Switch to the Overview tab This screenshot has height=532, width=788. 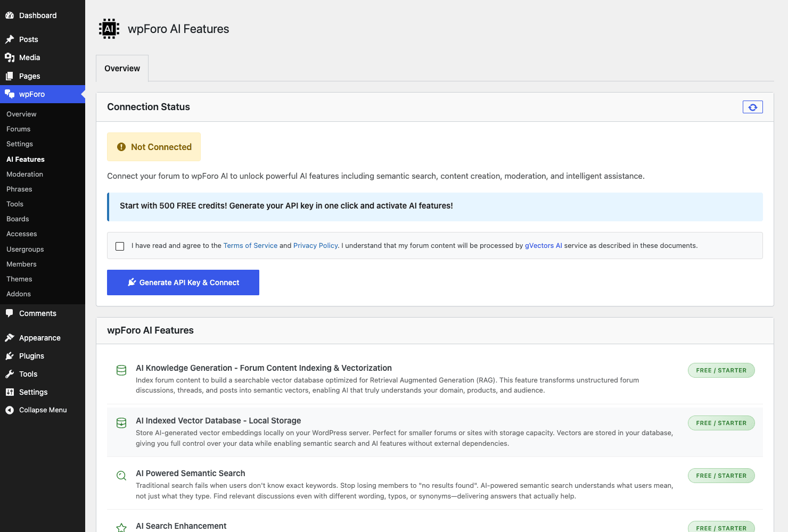tap(122, 68)
